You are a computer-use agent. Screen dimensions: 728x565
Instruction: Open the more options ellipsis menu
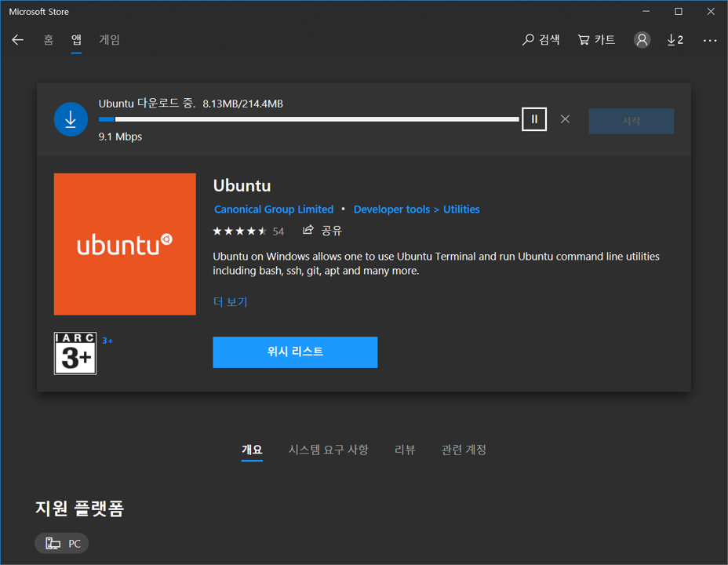710,40
